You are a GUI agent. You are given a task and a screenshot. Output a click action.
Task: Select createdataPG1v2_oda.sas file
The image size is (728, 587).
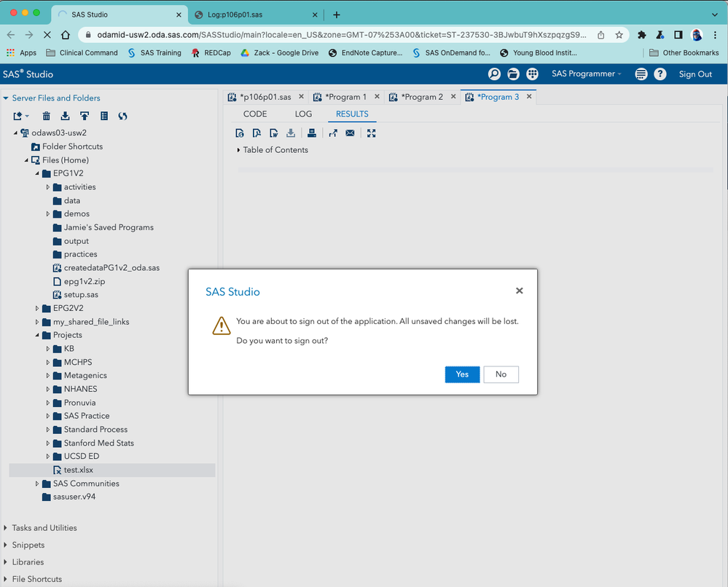(x=111, y=268)
